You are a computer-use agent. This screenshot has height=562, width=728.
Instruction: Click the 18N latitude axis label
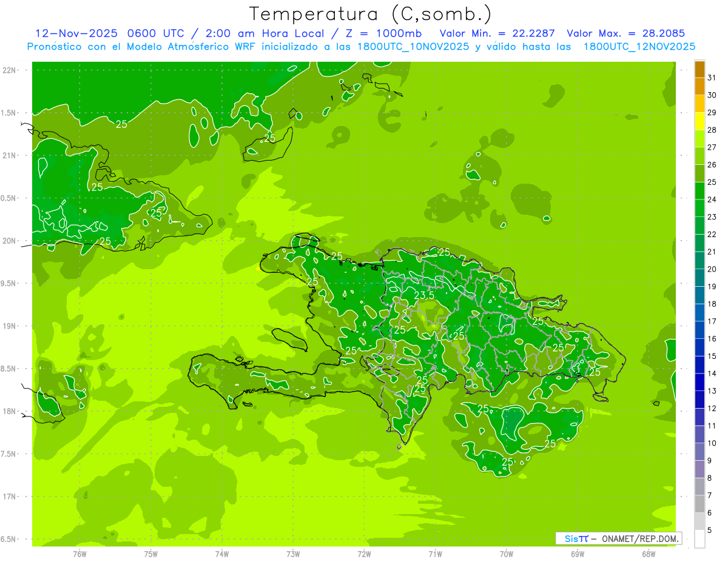[8, 411]
